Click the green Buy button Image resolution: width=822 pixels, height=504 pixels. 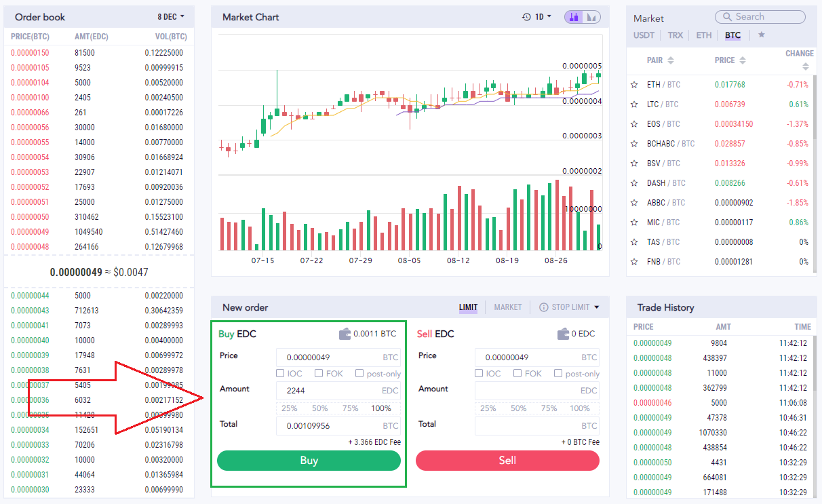tap(309, 461)
